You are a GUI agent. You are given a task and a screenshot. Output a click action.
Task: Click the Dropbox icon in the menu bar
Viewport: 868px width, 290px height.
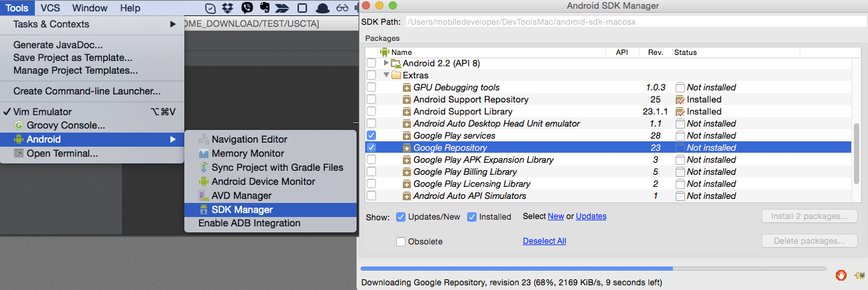click(228, 8)
